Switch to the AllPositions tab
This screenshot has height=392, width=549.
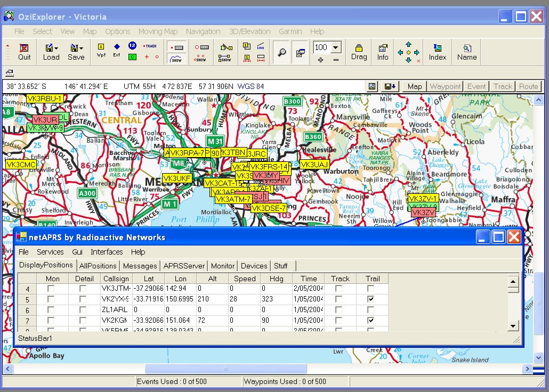click(98, 266)
